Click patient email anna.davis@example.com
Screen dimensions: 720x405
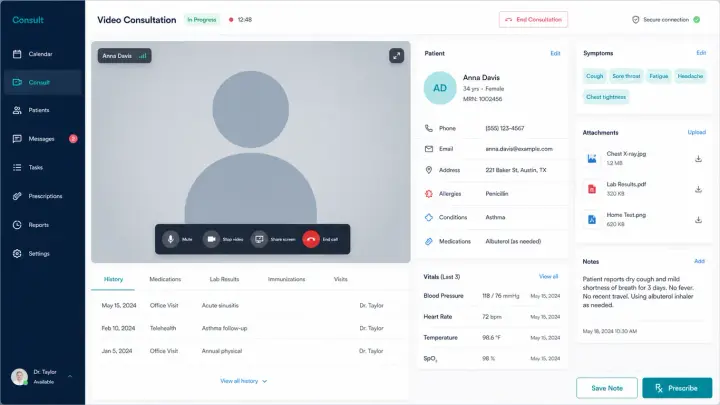519,149
